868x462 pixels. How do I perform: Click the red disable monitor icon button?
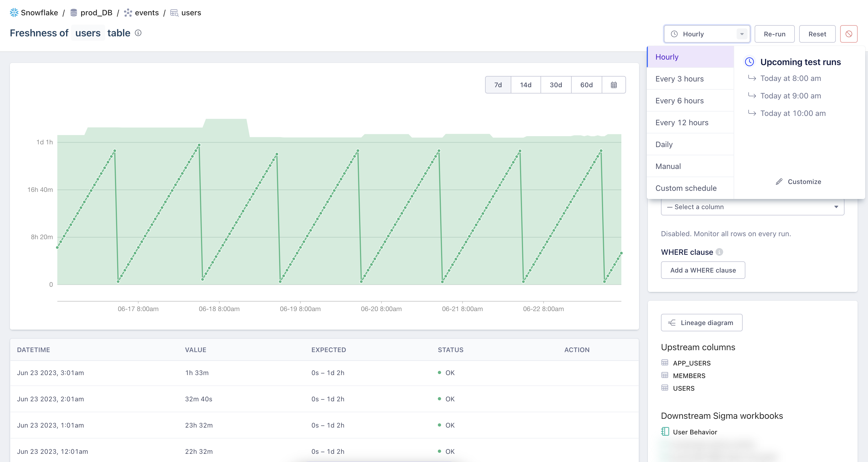pos(848,34)
